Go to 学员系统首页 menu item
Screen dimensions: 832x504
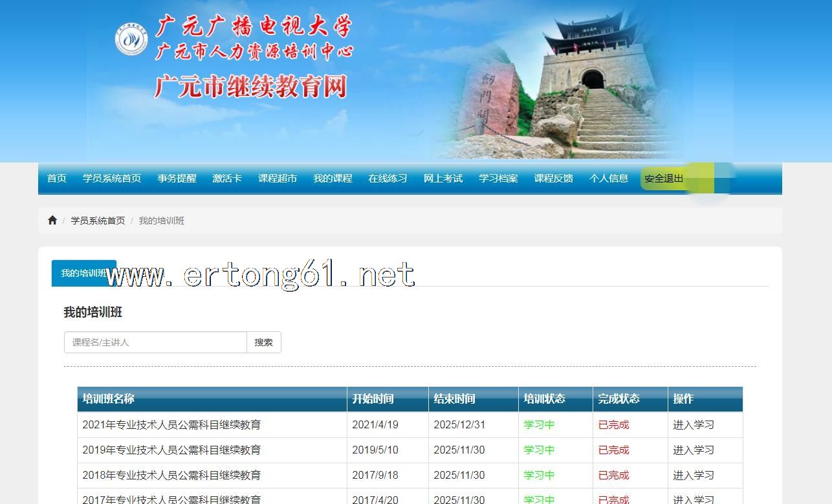(x=112, y=179)
